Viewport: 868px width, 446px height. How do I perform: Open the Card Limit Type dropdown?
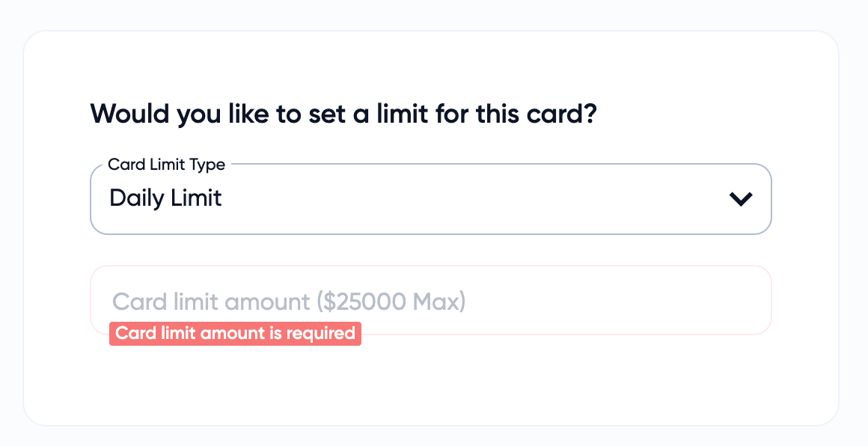[430, 199]
